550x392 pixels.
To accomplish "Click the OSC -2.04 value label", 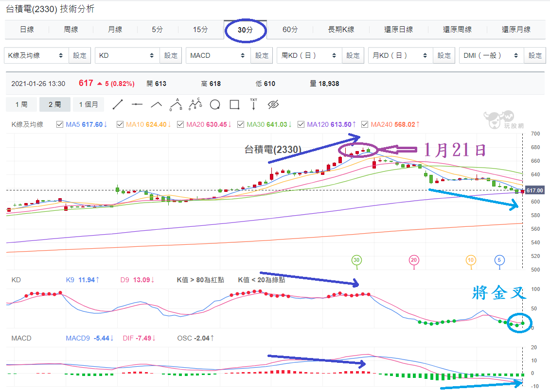I will click(195, 338).
